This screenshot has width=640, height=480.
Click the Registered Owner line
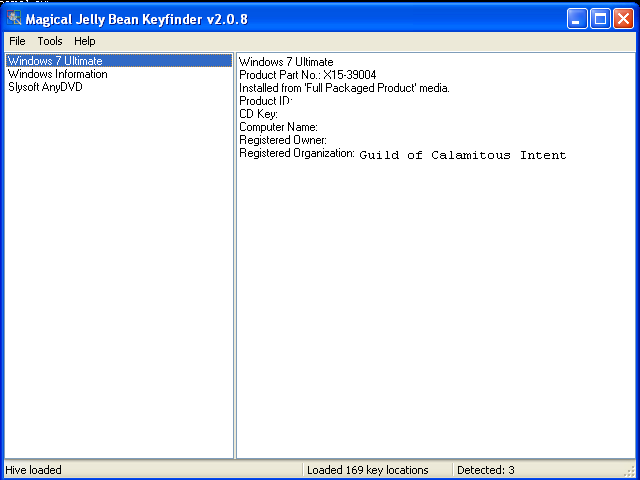point(283,140)
